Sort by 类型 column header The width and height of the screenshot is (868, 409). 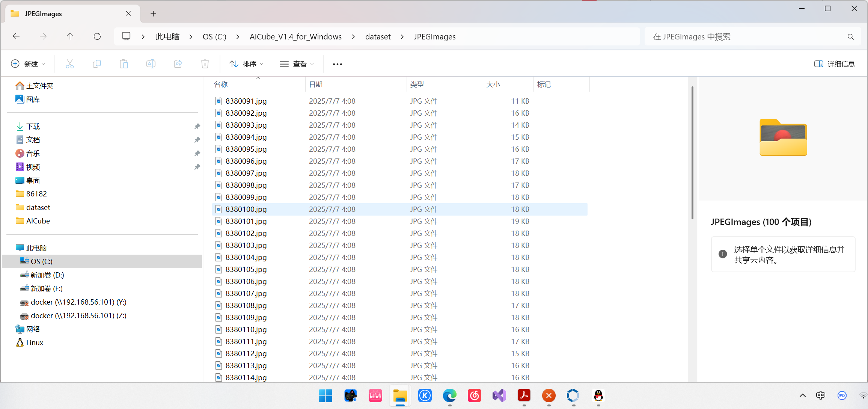[x=445, y=85]
